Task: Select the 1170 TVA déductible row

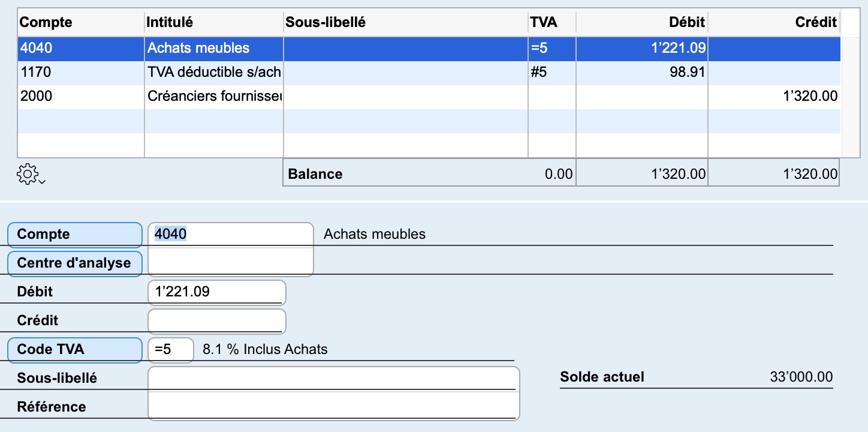Action: pyautogui.click(x=429, y=73)
